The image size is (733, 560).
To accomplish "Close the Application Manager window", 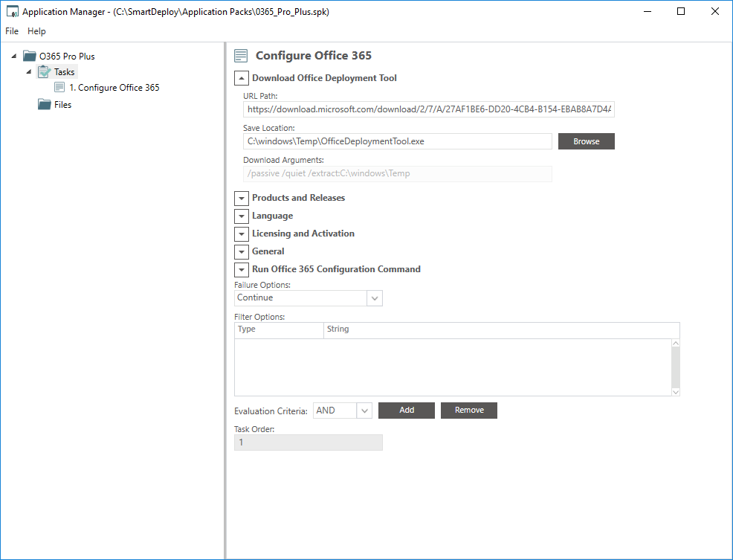I will tap(714, 11).
